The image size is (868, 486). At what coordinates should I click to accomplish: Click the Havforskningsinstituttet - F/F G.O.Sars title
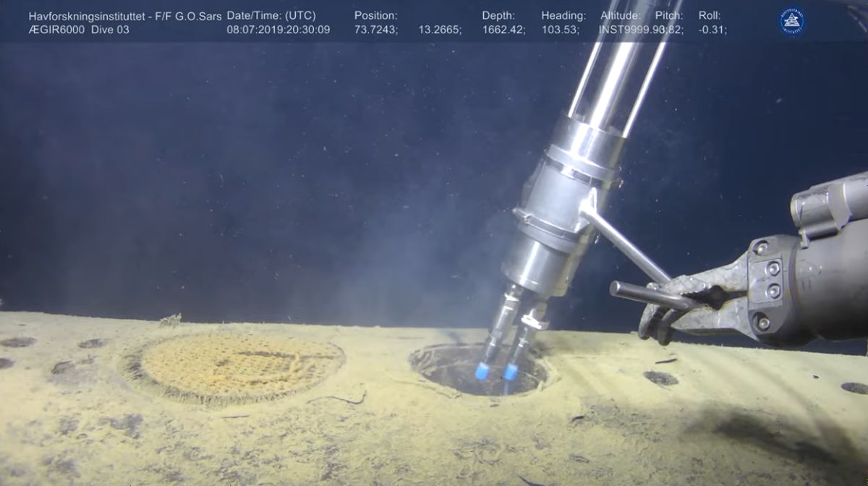(x=125, y=15)
